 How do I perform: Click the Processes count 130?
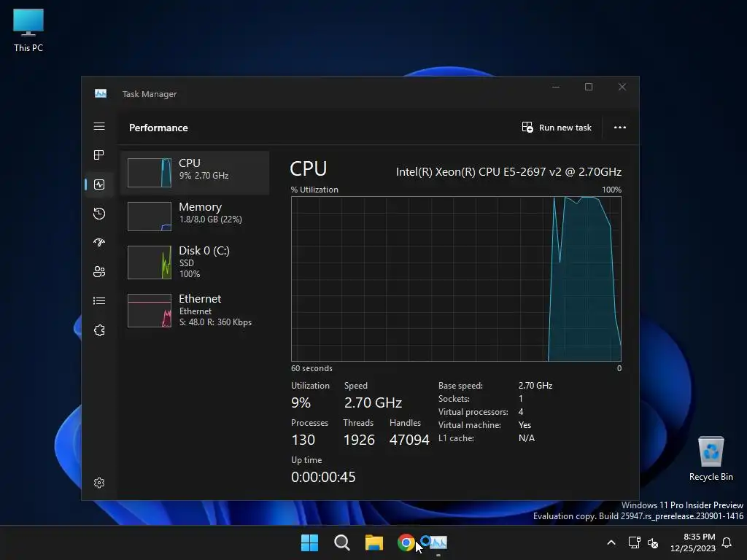(x=303, y=440)
